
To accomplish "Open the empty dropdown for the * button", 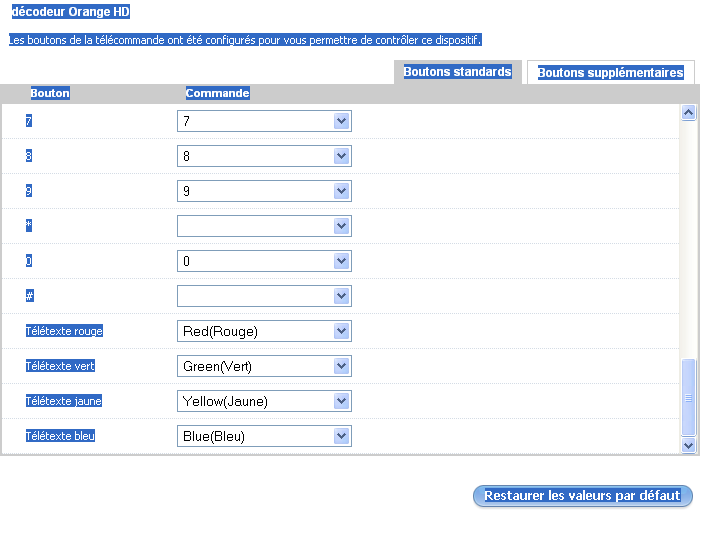I will tap(264, 226).
